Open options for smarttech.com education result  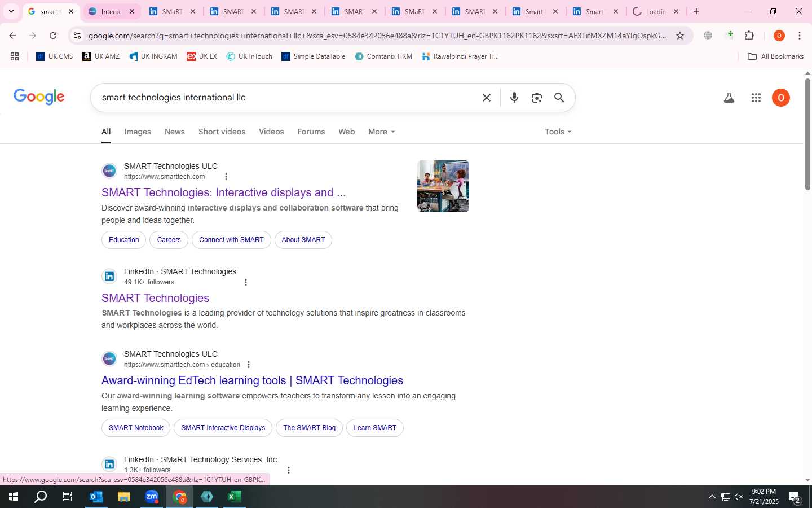[249, 365]
